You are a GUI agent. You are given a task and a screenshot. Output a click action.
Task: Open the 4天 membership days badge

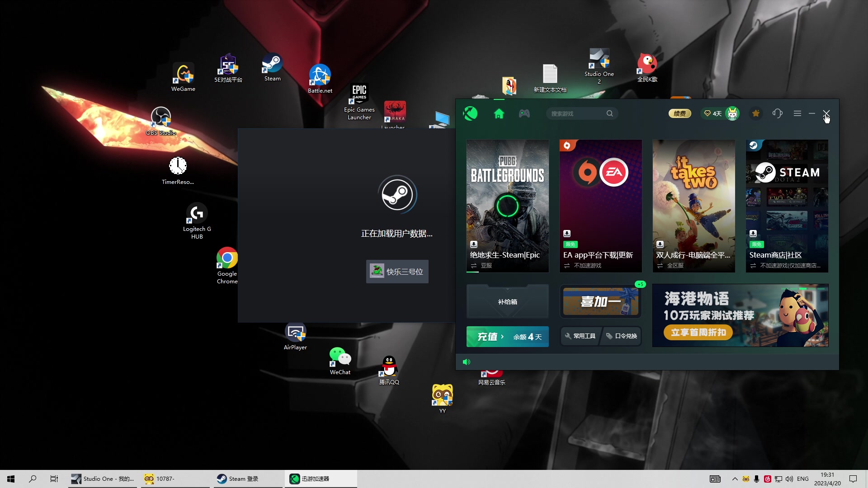[x=713, y=113]
